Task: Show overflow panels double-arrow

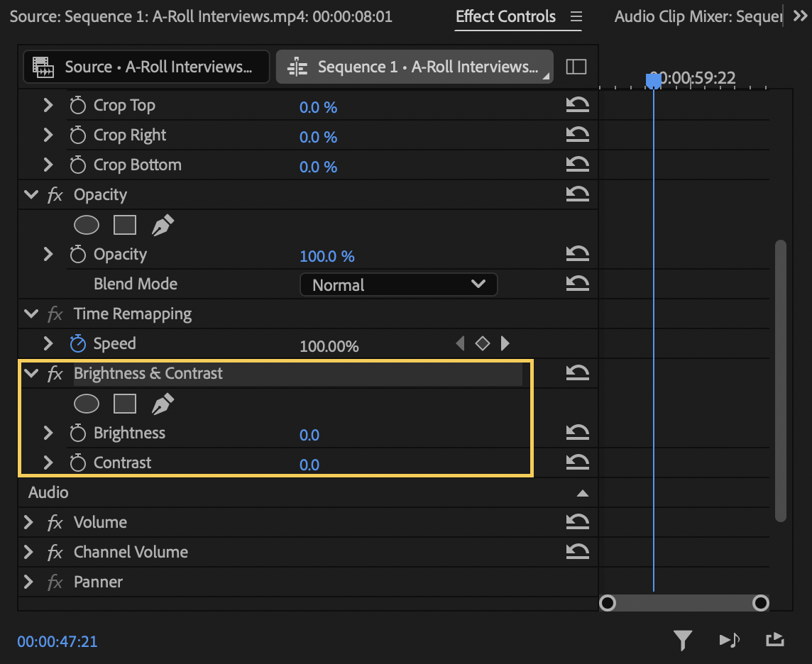Action: coord(800,16)
